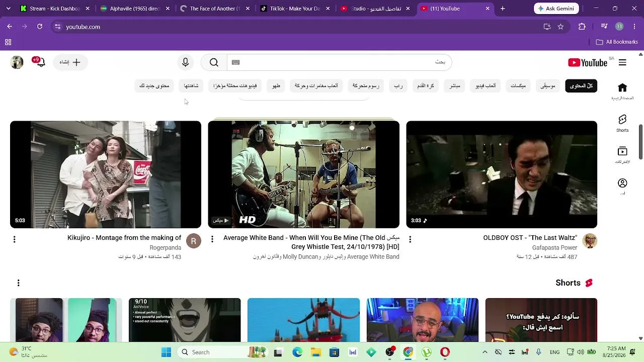
Task: Open a new Chrome tab
Action: pos(503,9)
